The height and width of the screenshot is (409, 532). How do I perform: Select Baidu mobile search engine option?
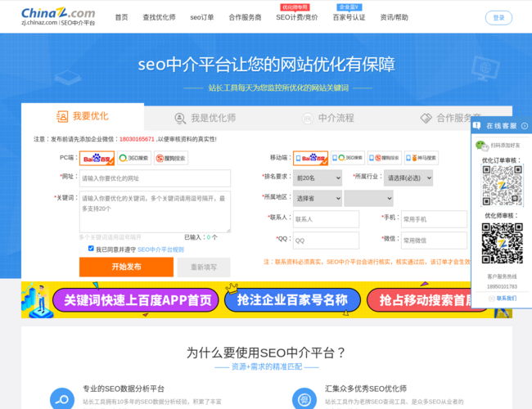(310, 158)
